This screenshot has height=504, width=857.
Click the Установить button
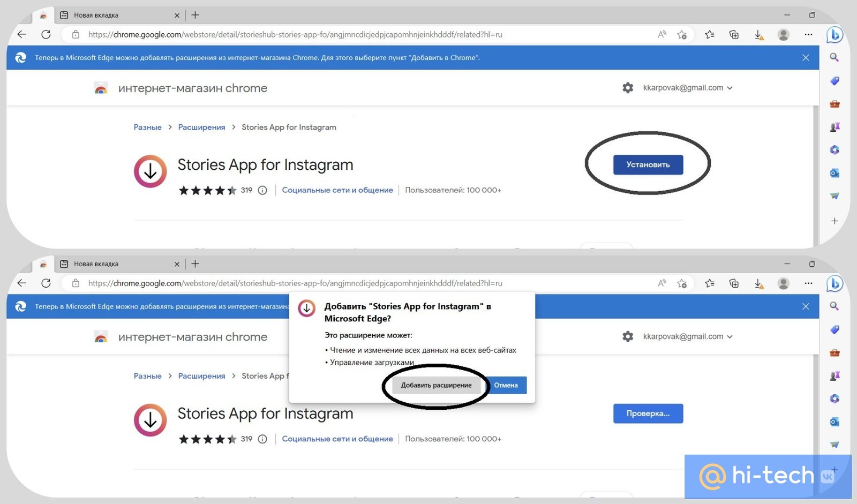coord(648,164)
